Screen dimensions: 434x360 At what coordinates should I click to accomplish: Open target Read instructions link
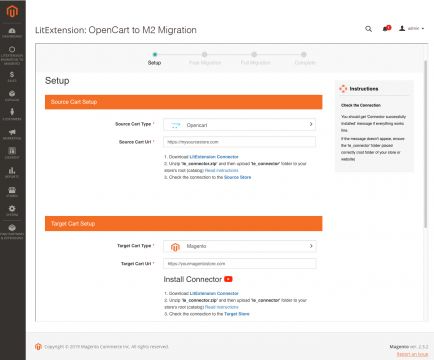point(222,307)
